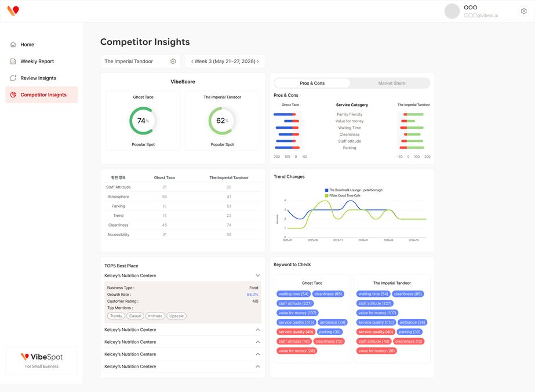The image size is (535, 392).
Task: Click the Review Insights sidebar icon
Action: (13, 78)
